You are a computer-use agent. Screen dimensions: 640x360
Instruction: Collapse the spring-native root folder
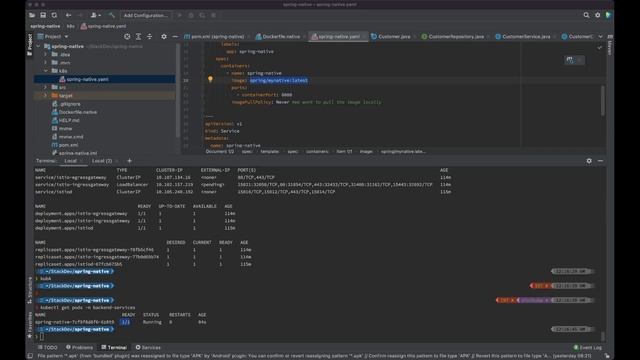(x=39, y=46)
